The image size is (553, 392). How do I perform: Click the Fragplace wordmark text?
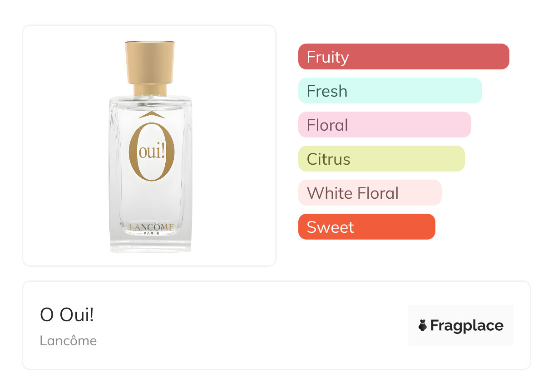point(467,325)
